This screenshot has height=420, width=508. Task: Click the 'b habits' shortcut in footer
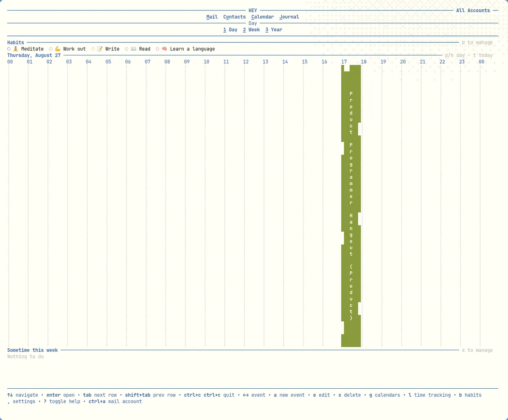pyautogui.click(x=470, y=395)
